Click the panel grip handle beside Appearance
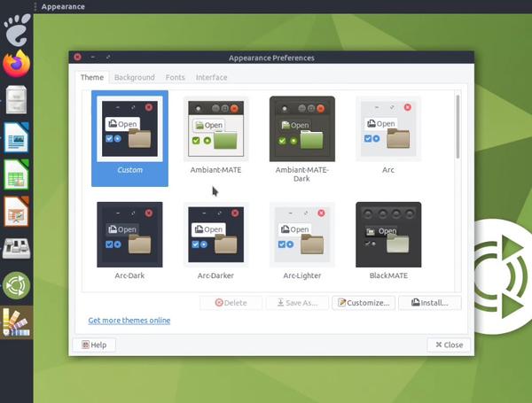Image resolution: width=532 pixels, height=403 pixels. (35, 6)
